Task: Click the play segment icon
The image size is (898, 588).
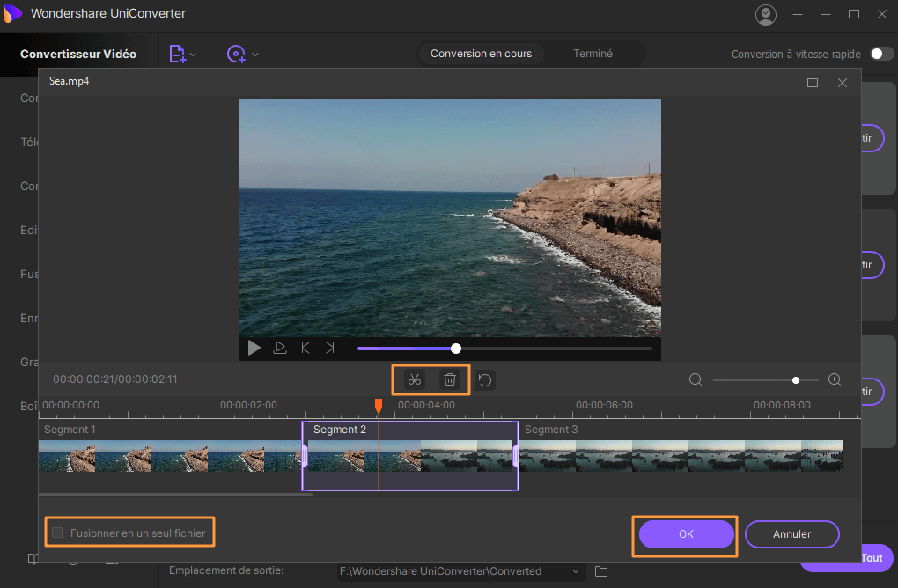Action: click(280, 348)
